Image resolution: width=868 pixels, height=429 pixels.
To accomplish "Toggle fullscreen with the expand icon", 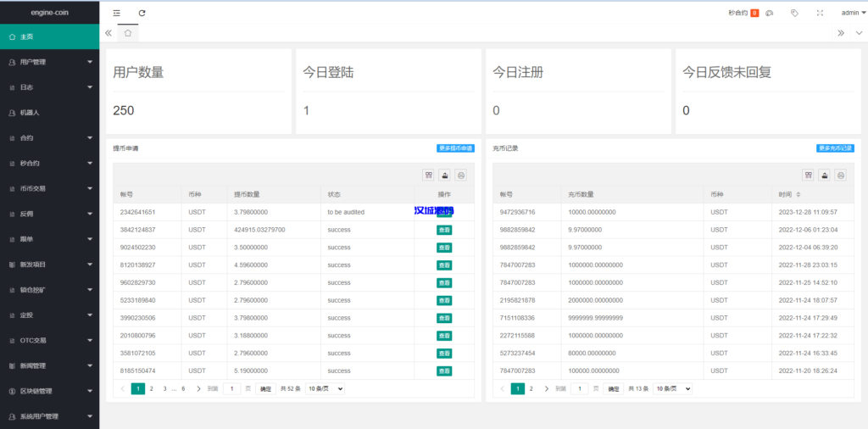I will 821,13.
